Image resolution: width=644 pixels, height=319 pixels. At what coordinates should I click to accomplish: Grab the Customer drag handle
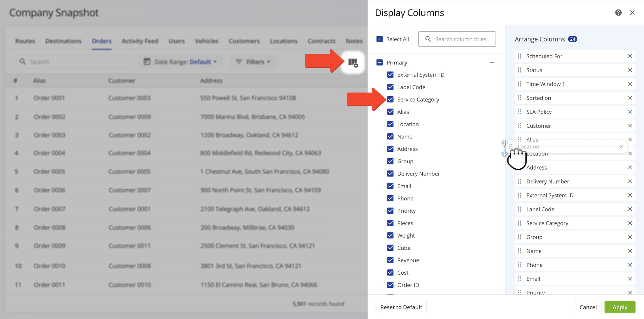pos(519,126)
